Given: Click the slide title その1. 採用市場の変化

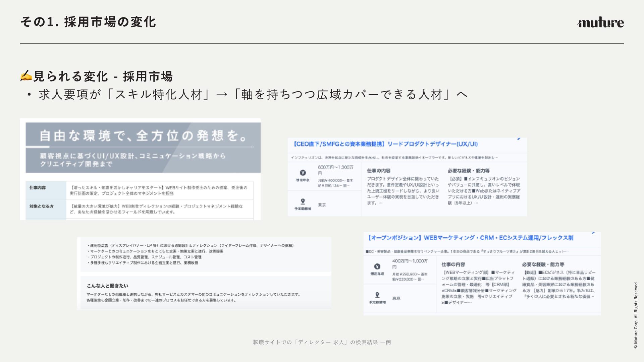Looking at the screenshot, I should point(88,22).
